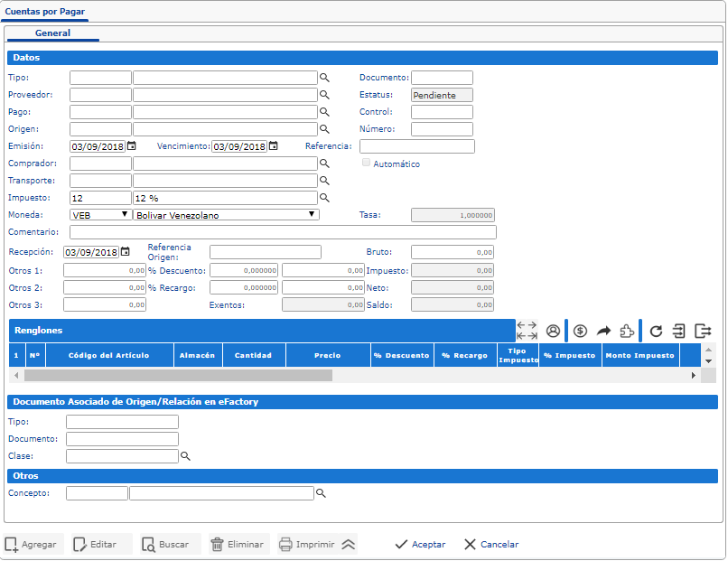Click the Renglones horizontal scrollbar thumb
The width and height of the screenshot is (728, 561).
point(179,375)
